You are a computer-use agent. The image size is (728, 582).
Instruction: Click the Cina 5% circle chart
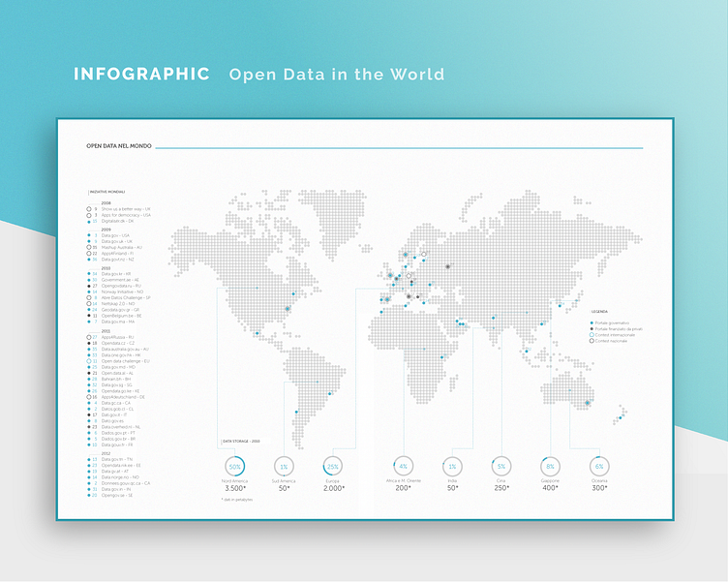[x=501, y=466]
